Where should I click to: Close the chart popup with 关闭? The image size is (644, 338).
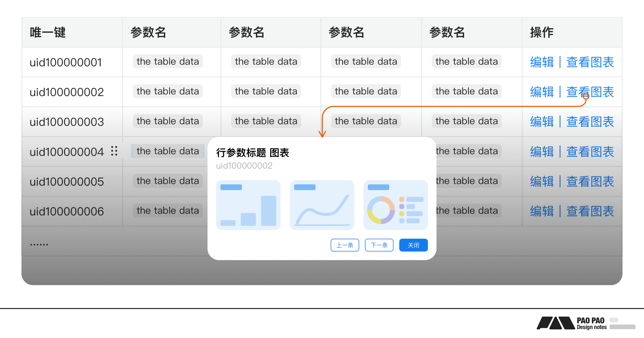(x=413, y=245)
